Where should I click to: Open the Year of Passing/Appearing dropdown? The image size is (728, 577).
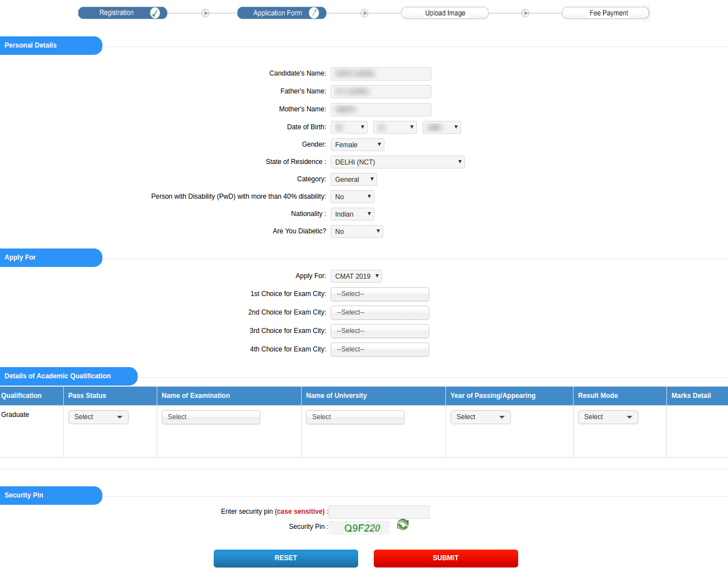pyautogui.click(x=480, y=417)
